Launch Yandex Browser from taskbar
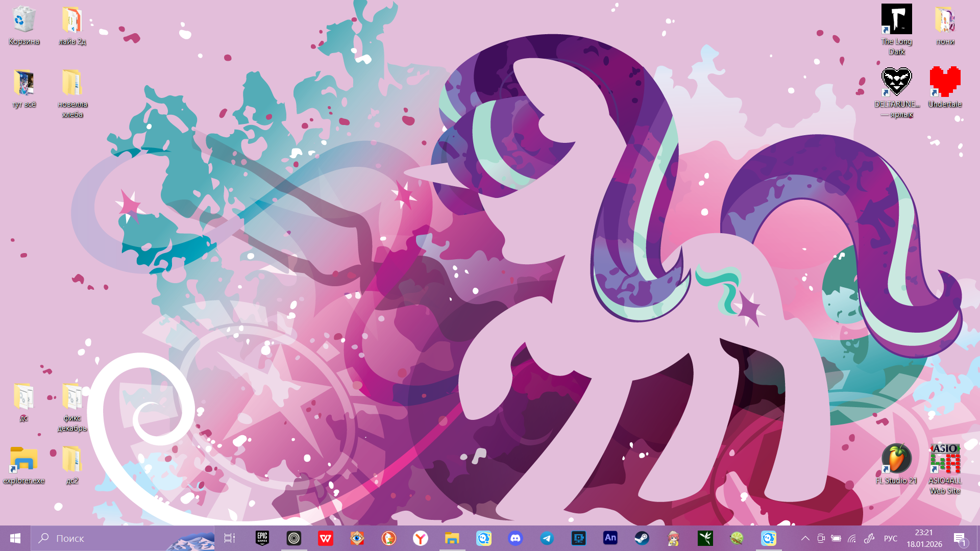This screenshot has height=551, width=980. tap(421, 538)
